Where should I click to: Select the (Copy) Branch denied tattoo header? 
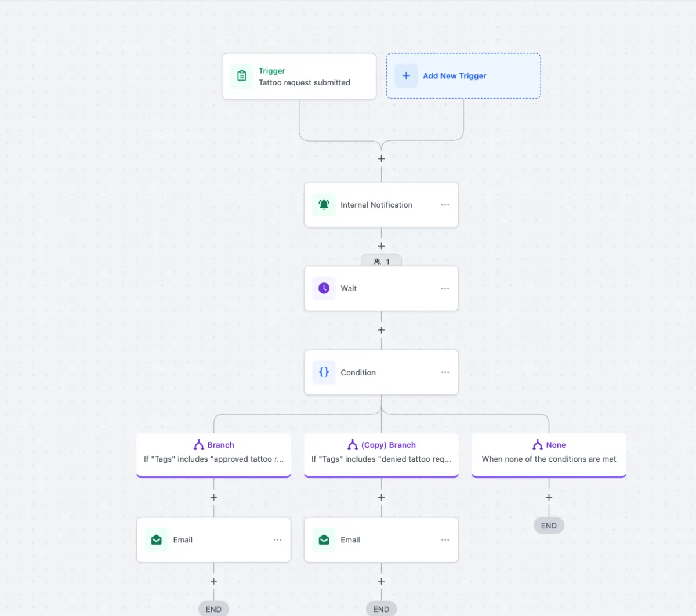(x=381, y=455)
